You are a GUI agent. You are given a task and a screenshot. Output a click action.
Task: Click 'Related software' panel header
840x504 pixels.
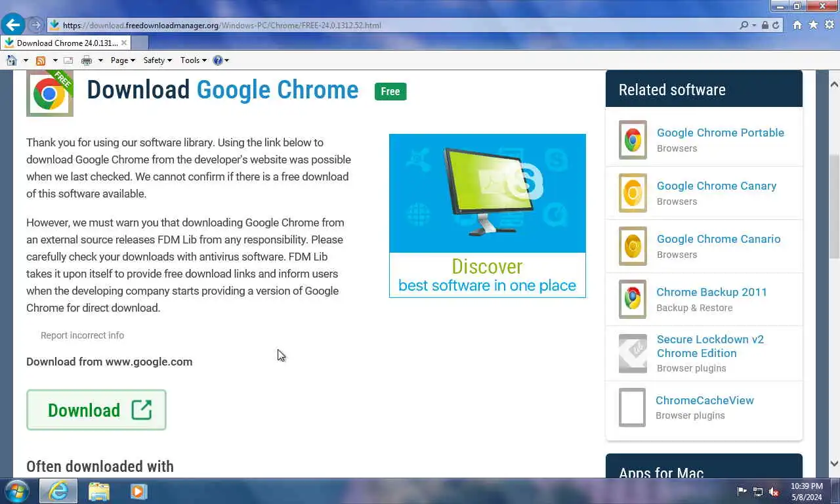point(703,89)
